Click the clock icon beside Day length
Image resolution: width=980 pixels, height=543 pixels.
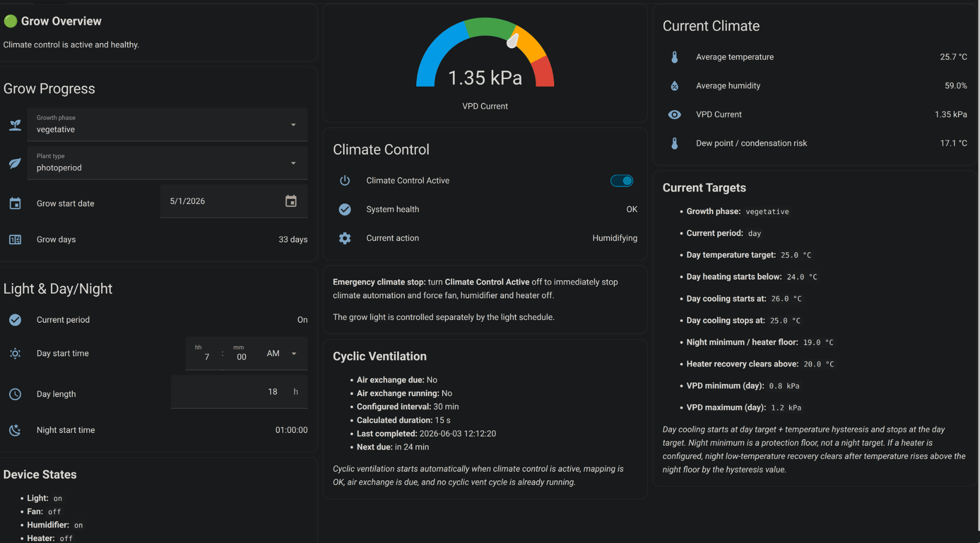(x=15, y=394)
